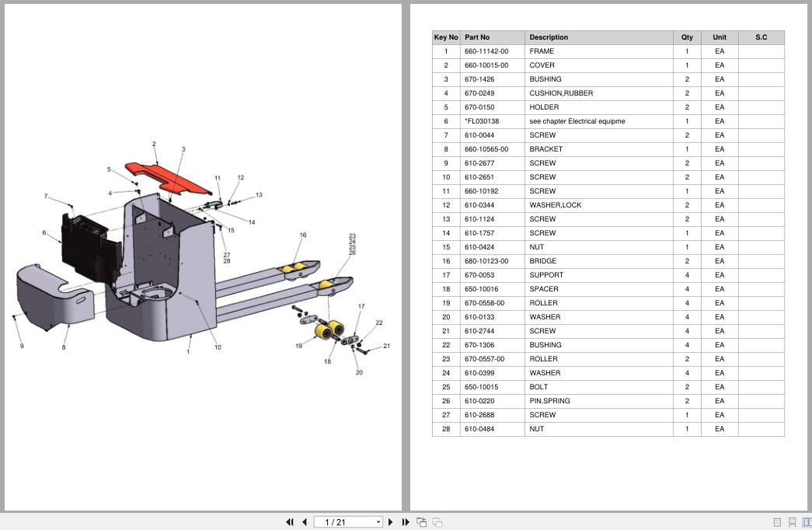Select part number 610-2744
Image resolution: width=812 pixels, height=530 pixels.
479,331
